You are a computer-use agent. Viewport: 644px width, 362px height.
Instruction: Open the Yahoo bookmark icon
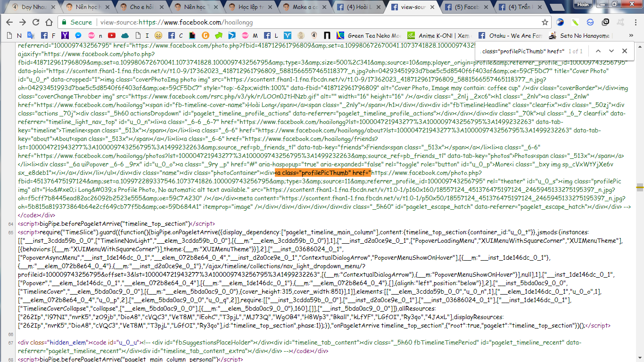(x=65, y=35)
